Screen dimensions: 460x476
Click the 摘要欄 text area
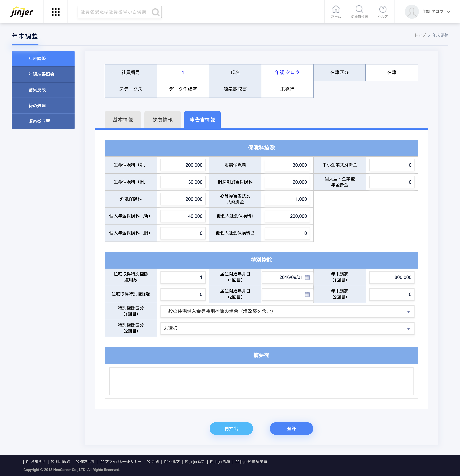pos(261,381)
